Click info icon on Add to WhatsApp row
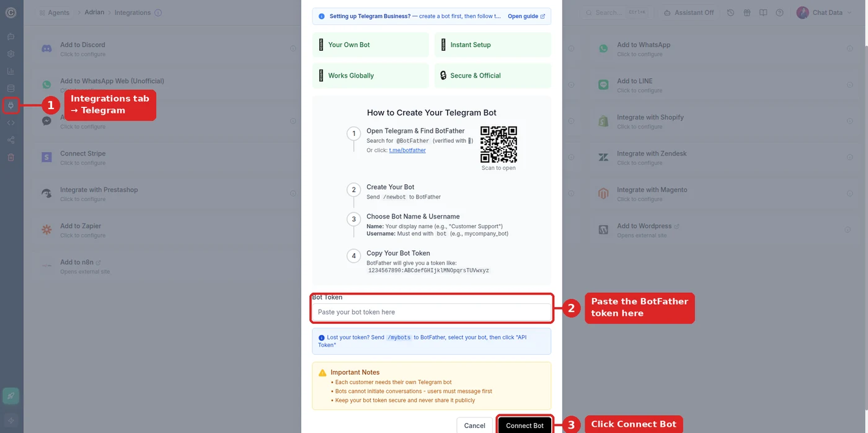Viewport: 868px width, 433px height. click(850, 48)
